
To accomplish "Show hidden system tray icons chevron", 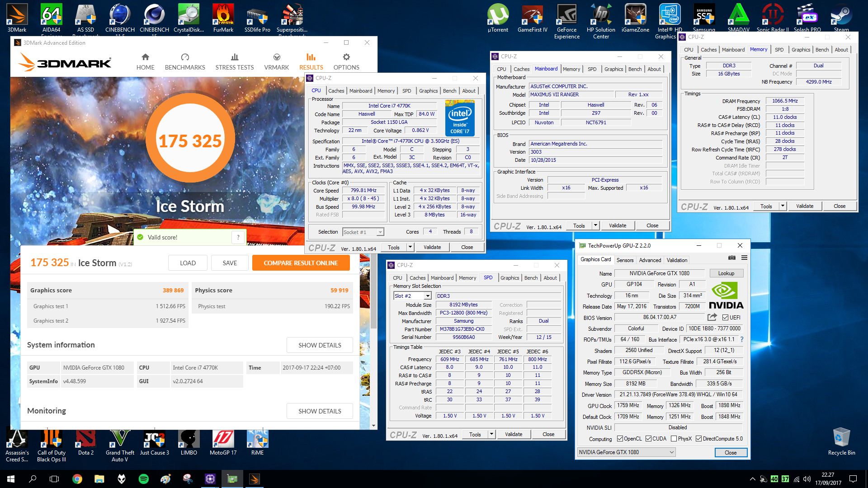I will point(752,479).
